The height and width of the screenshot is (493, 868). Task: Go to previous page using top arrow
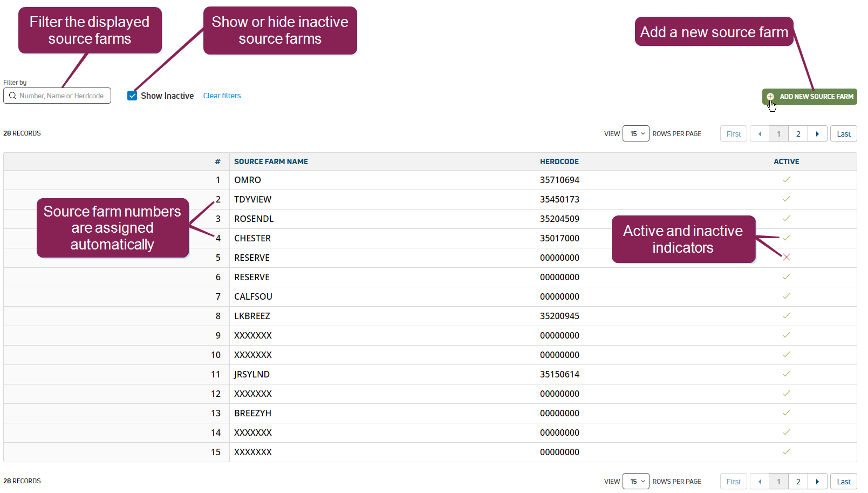[x=760, y=134]
